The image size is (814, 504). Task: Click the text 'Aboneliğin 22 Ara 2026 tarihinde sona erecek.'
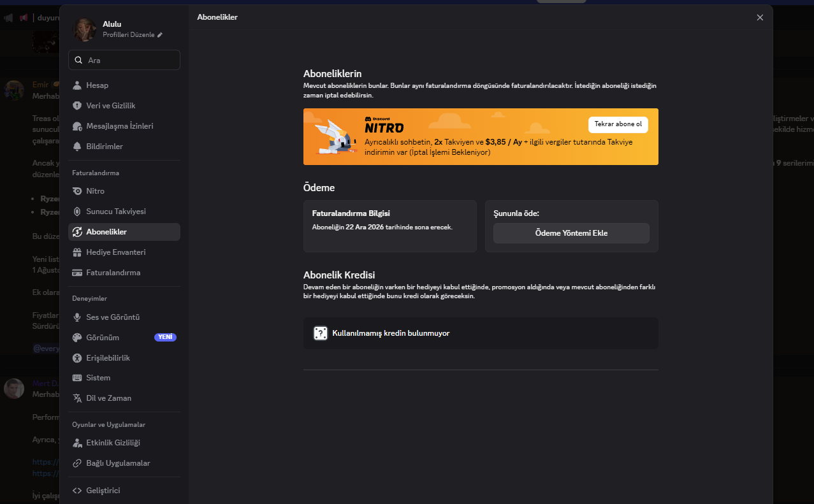point(382,227)
